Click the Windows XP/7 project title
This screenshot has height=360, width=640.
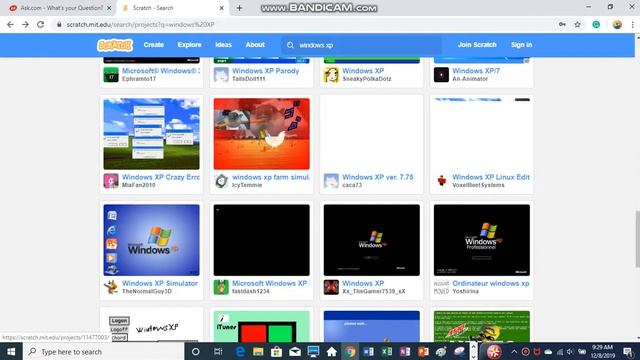pyautogui.click(x=476, y=71)
